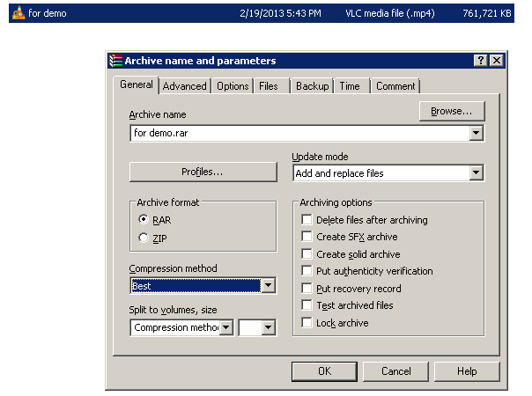
Task: Expand the Archive name dropdown arrow
Action: pyautogui.click(x=477, y=134)
